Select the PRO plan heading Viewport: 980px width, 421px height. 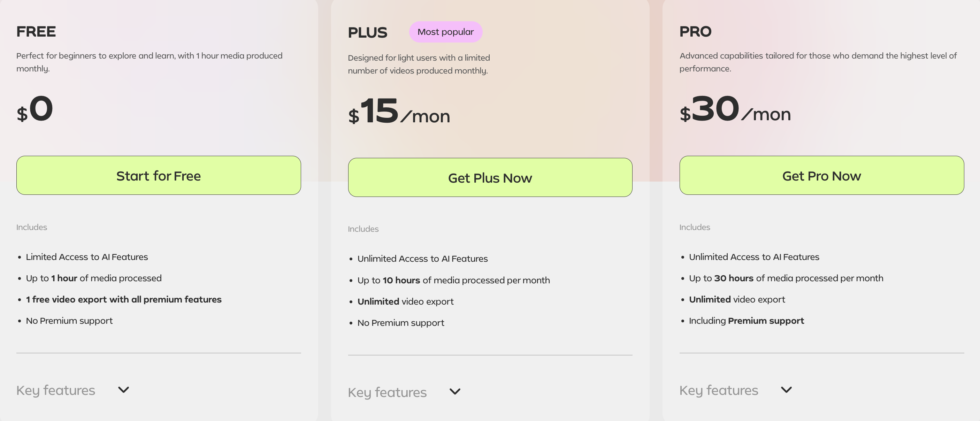coord(696,32)
